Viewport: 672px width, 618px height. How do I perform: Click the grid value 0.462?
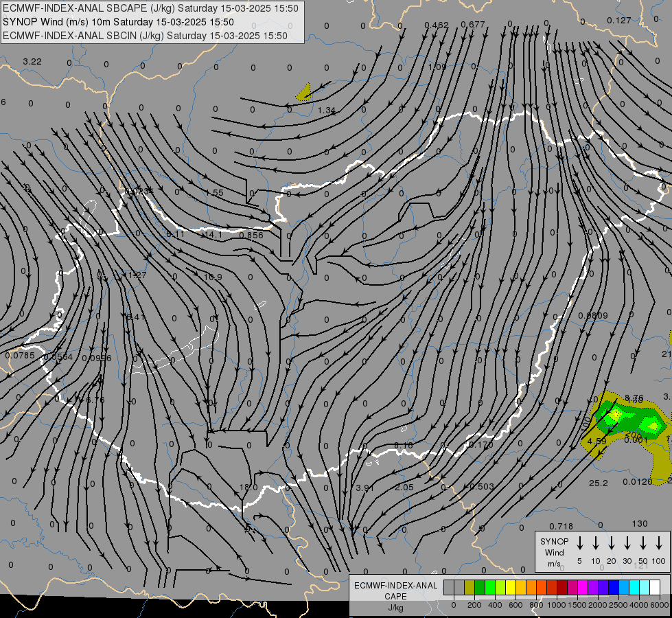click(437, 25)
